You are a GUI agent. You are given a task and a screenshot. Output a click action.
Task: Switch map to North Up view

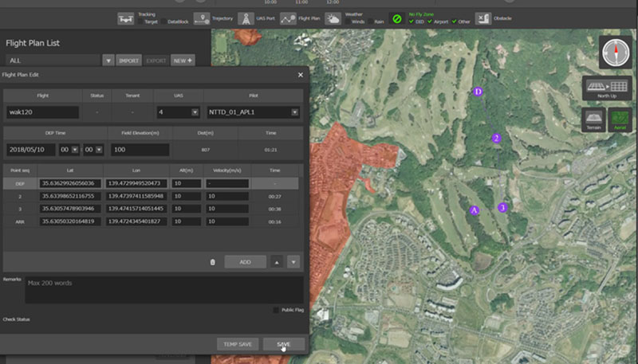pyautogui.click(x=606, y=89)
